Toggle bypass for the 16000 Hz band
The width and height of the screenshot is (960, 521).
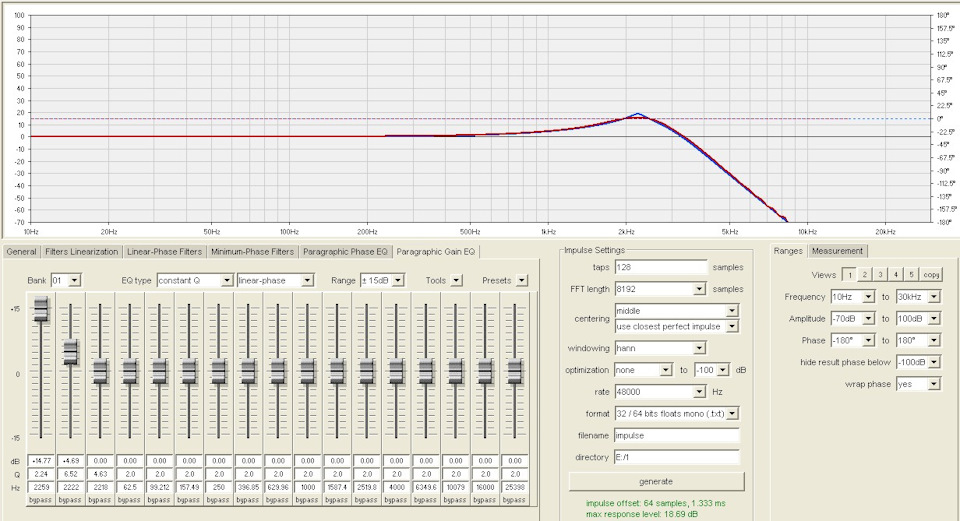point(485,497)
